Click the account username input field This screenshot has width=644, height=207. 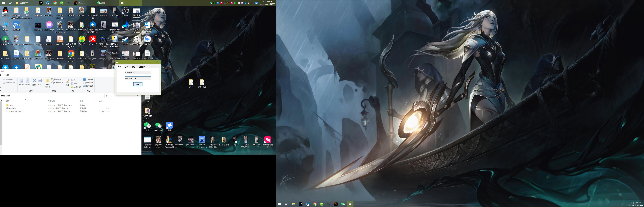pyautogui.click(x=138, y=72)
